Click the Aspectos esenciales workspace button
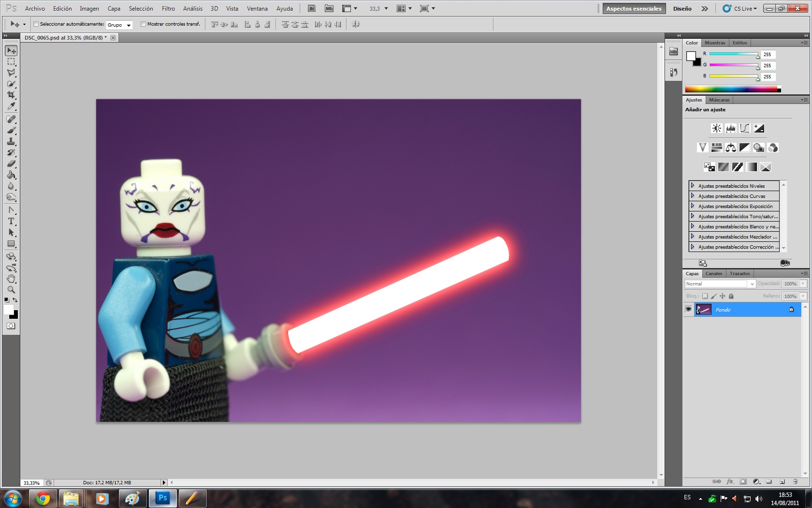Viewport: 812px width, 508px height. pos(634,9)
